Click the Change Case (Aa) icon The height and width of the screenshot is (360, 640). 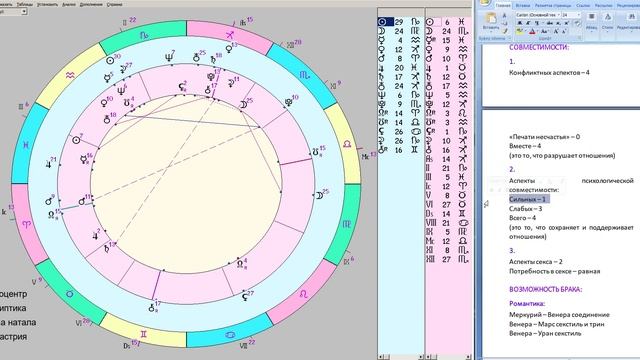544,31
